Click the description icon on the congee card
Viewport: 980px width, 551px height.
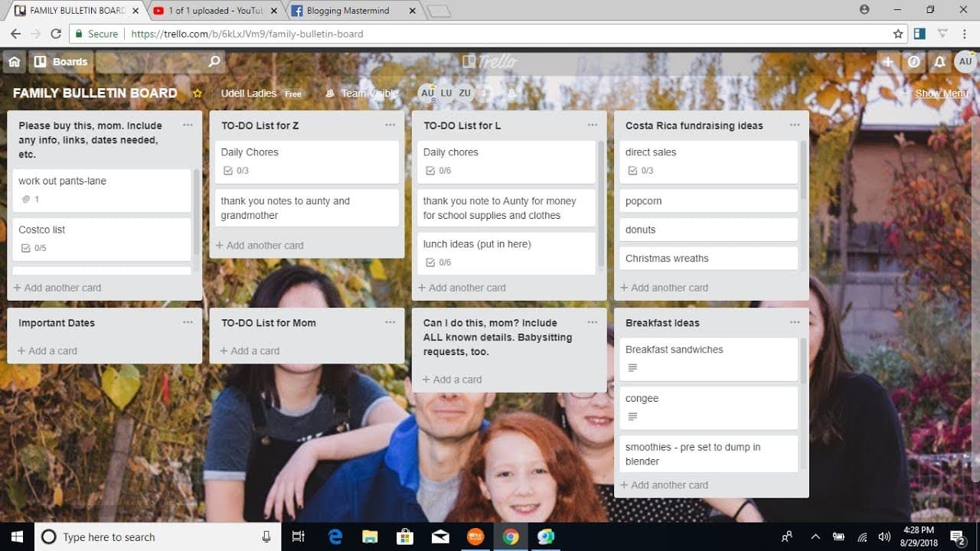coord(632,416)
